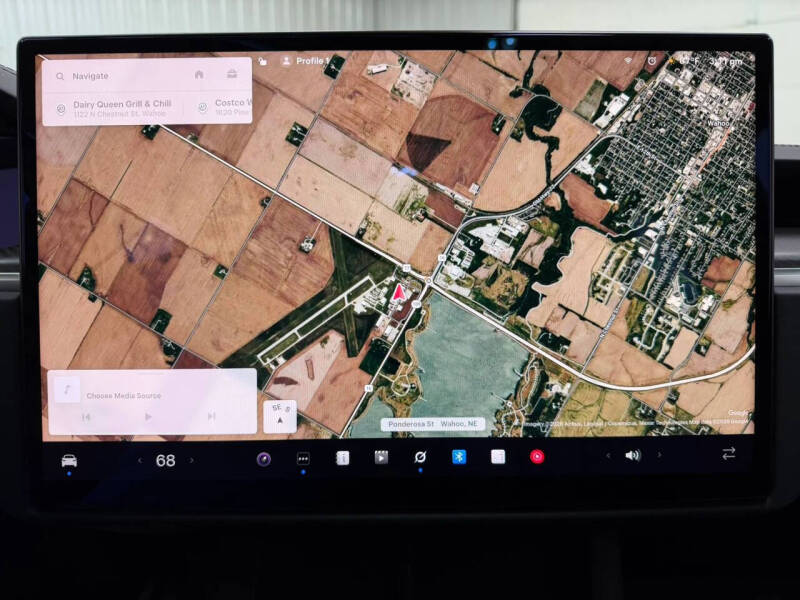Tap the alarm clock icon in status bar

(652, 61)
